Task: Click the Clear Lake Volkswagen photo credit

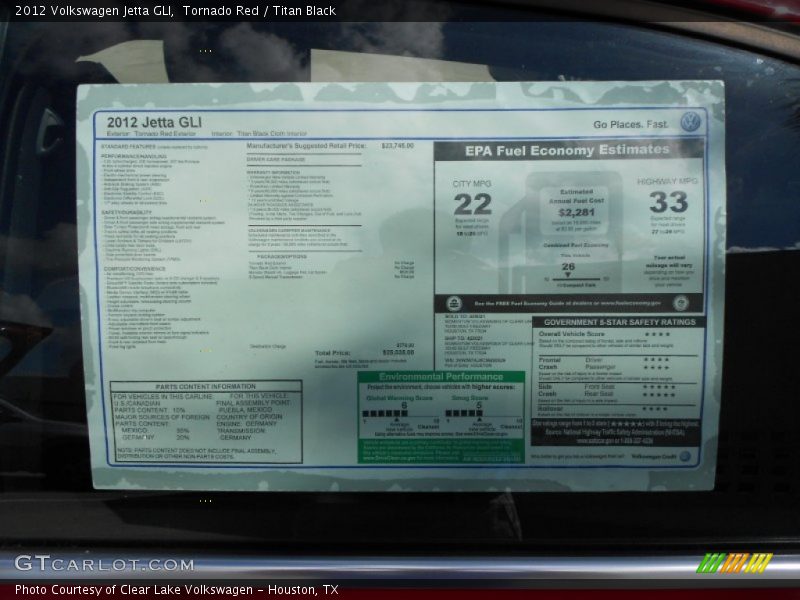Action: pyautogui.click(x=176, y=590)
